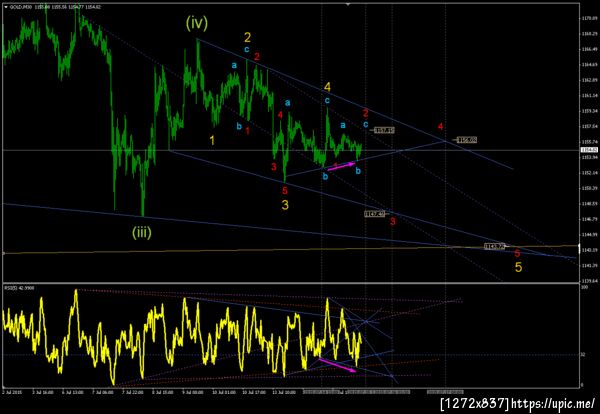Select magenta arrow on the price chart

click(341, 166)
